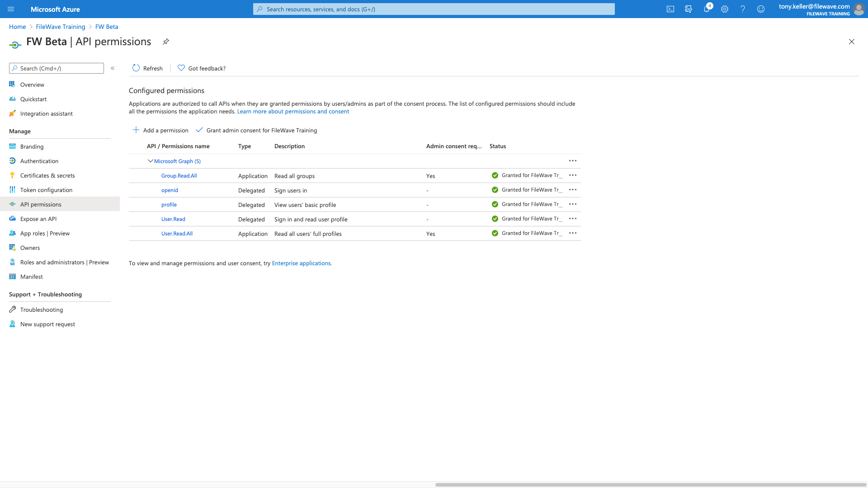This screenshot has width=868, height=488.
Task: Click the Type column header
Action: (x=245, y=146)
